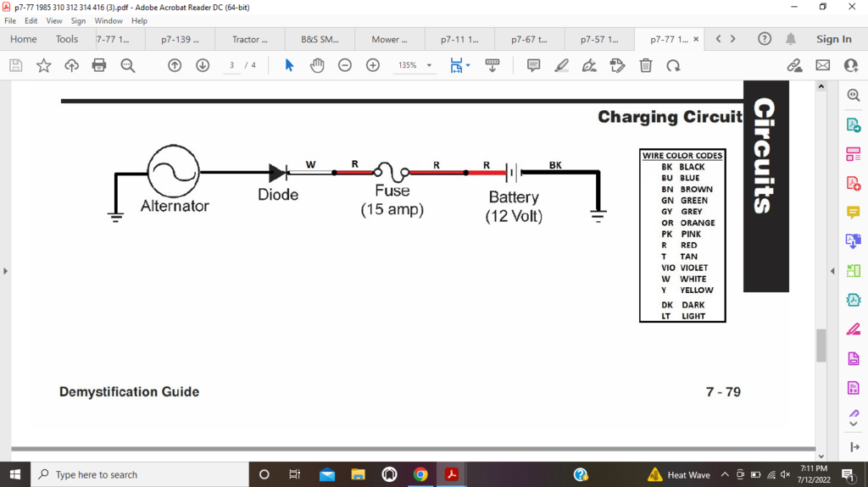Bookmark file with the star icon
The width and height of the screenshot is (868, 487).
(x=43, y=65)
